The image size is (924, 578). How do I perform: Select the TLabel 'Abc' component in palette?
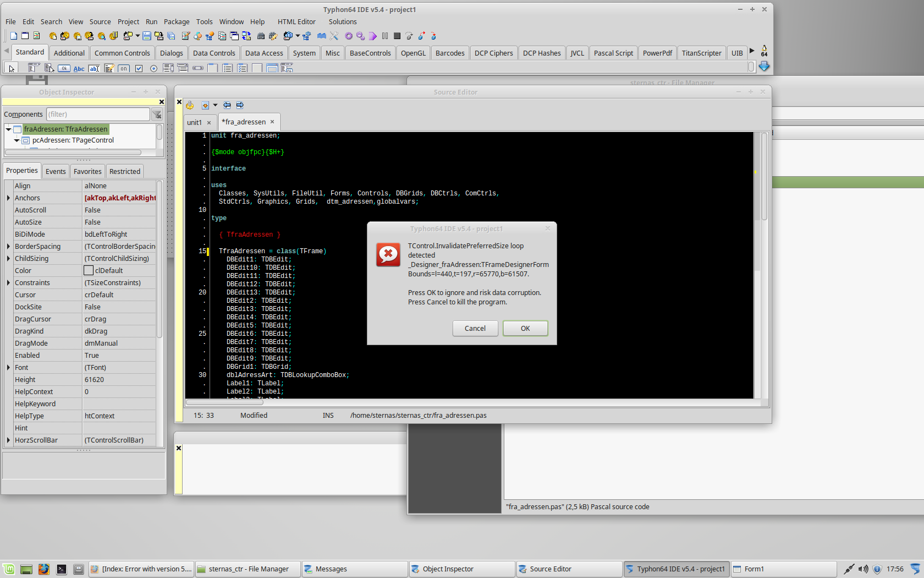pyautogui.click(x=79, y=68)
